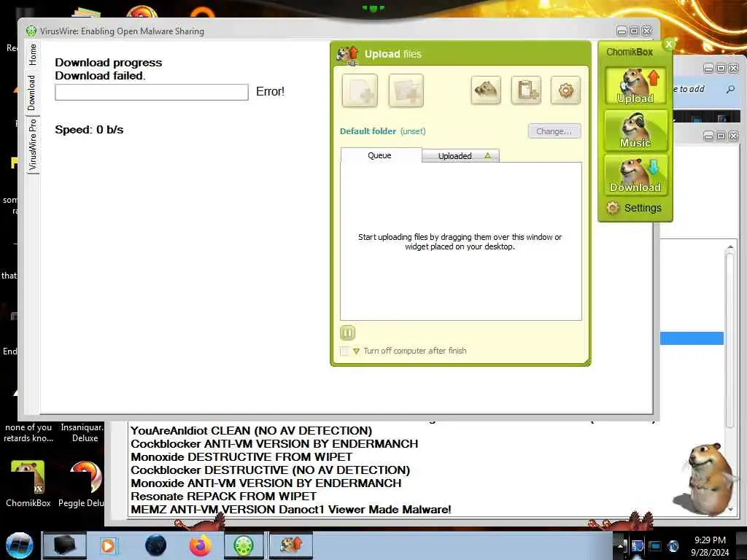This screenshot has width=747, height=560.
Task: Switch to the Uploaded tab
Action: 460,156
